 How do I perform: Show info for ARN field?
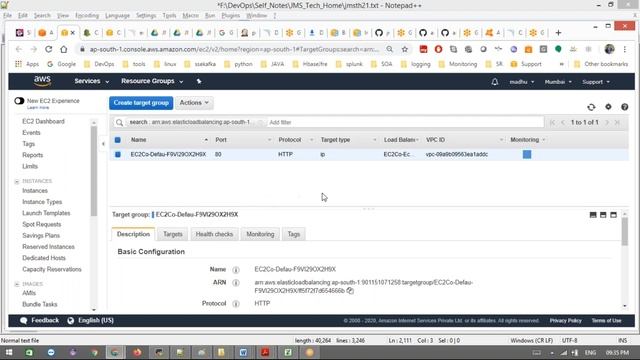tap(236, 282)
